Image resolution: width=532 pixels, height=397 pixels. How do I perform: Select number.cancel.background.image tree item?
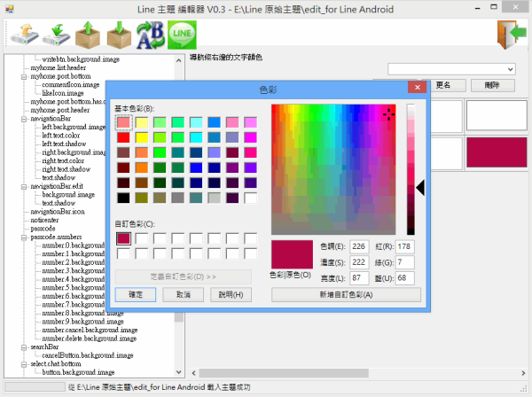pyautogui.click(x=90, y=330)
